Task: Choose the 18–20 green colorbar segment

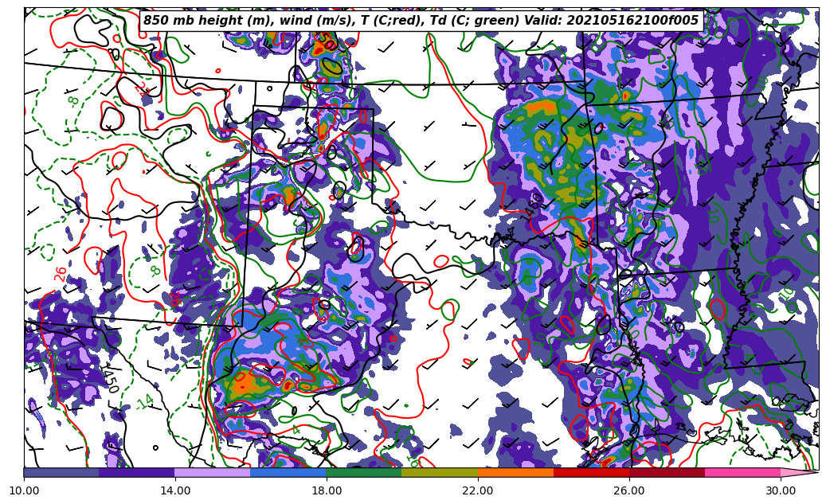Action: pyautogui.click(x=364, y=472)
